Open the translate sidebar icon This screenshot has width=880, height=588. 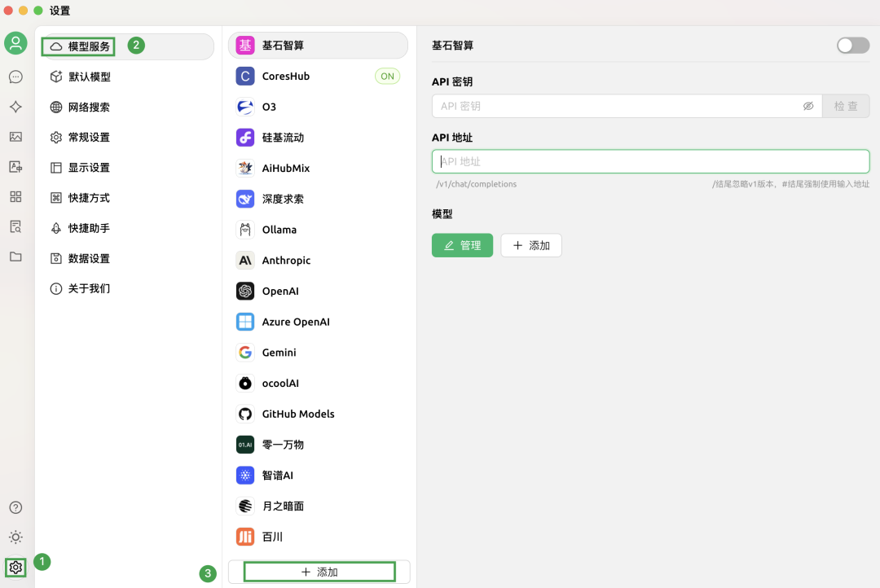(15, 167)
